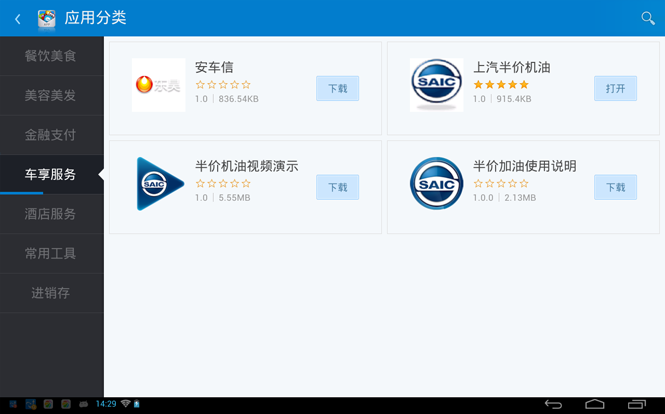Tap the Android recent apps button
The height and width of the screenshot is (414, 665).
[637, 404]
